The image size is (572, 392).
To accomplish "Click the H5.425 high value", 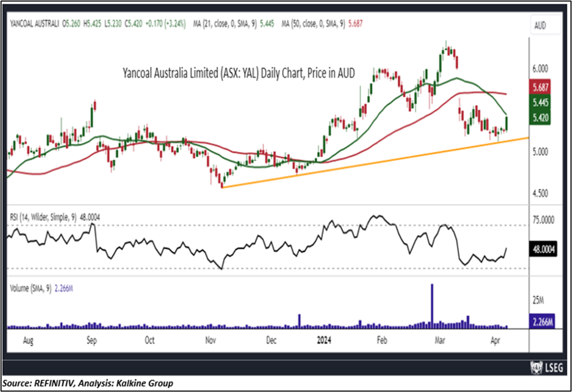I will (x=92, y=24).
